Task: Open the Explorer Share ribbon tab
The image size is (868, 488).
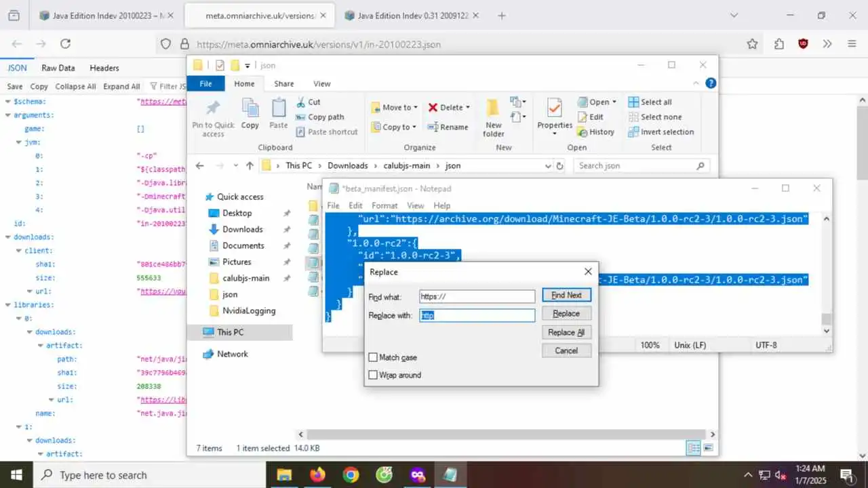Action: (284, 83)
